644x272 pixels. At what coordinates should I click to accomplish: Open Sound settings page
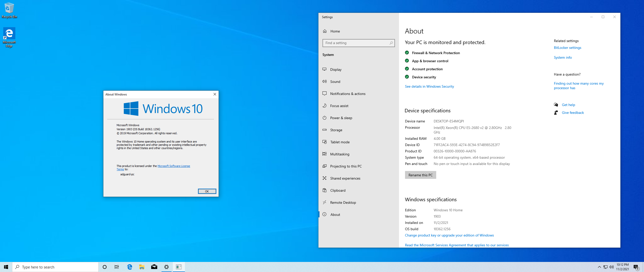[359, 82]
